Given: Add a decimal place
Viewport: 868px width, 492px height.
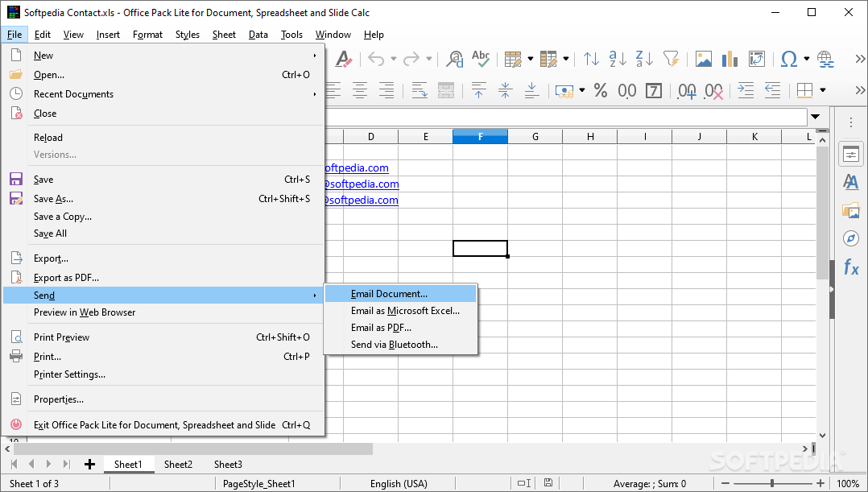Looking at the screenshot, I should click(687, 91).
